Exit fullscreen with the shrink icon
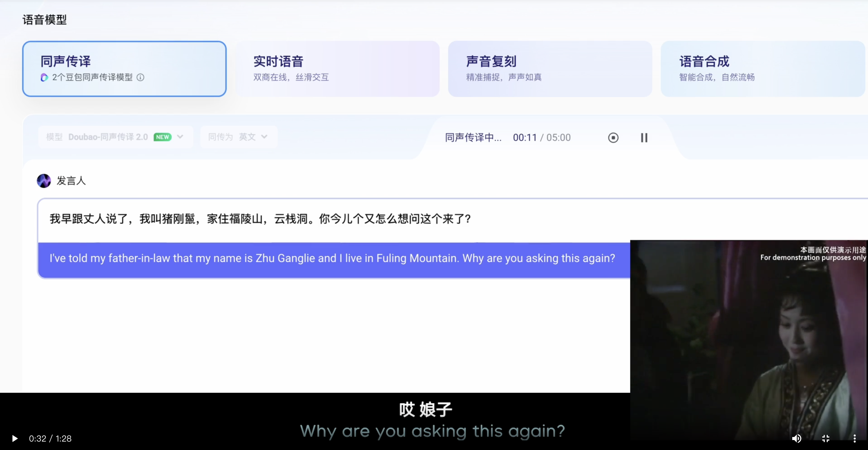The image size is (868, 450). coord(825,438)
